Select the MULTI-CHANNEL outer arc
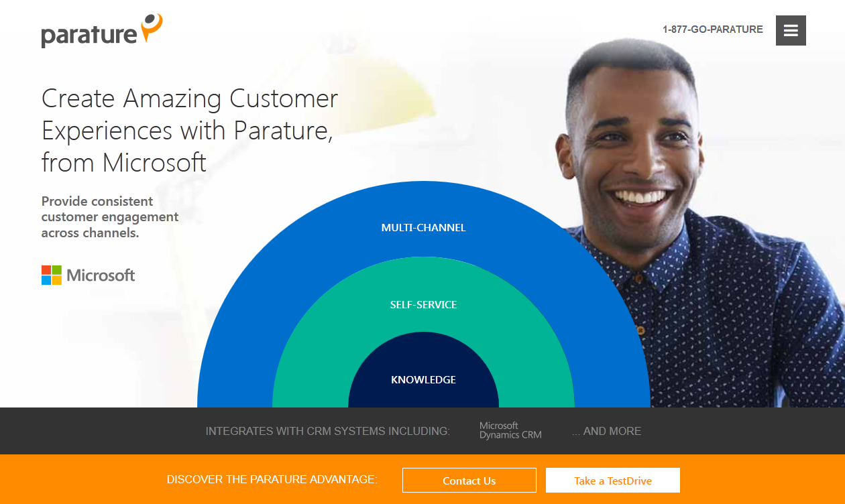The height and width of the screenshot is (504, 845). click(423, 227)
